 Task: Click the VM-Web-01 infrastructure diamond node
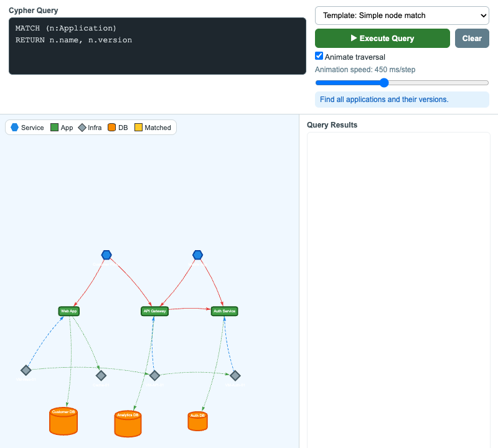coord(26,370)
